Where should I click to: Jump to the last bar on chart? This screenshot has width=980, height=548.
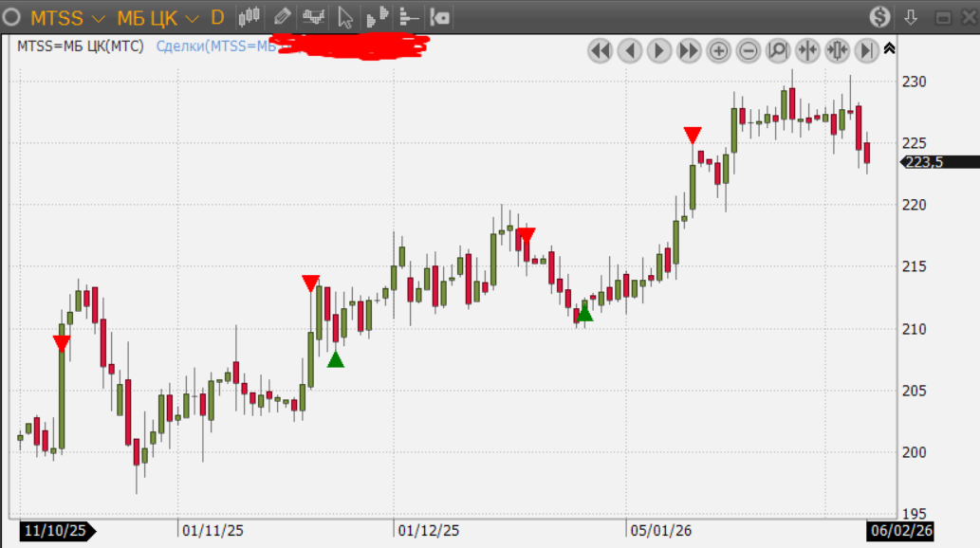pyautogui.click(x=866, y=50)
